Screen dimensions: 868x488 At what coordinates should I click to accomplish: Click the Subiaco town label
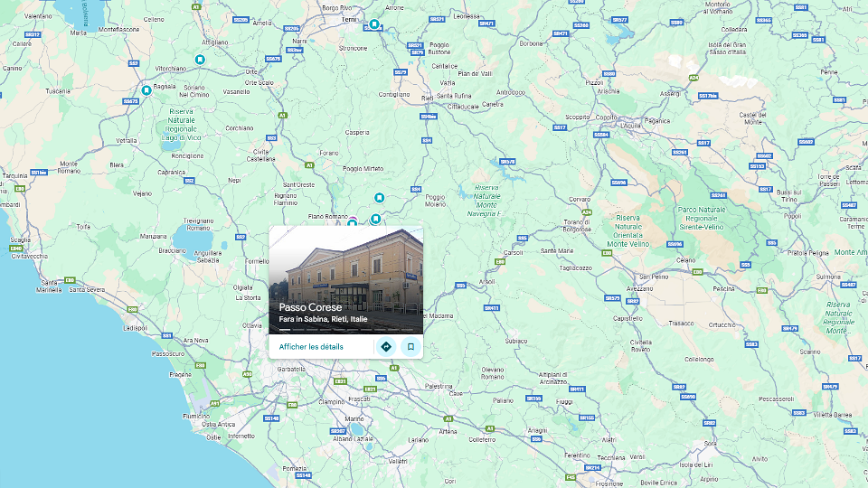[x=516, y=341]
